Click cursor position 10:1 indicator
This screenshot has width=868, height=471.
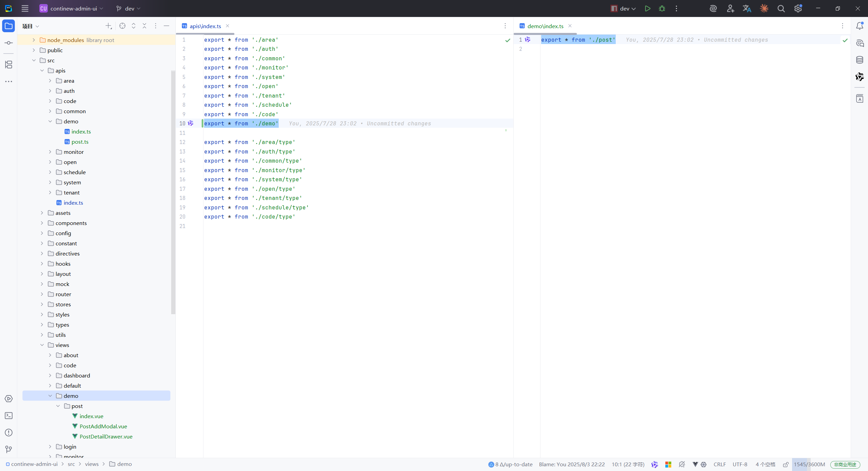628,464
